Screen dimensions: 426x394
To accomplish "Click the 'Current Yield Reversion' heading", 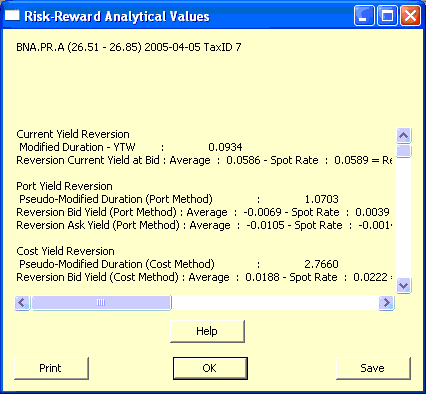I will 73,134.
